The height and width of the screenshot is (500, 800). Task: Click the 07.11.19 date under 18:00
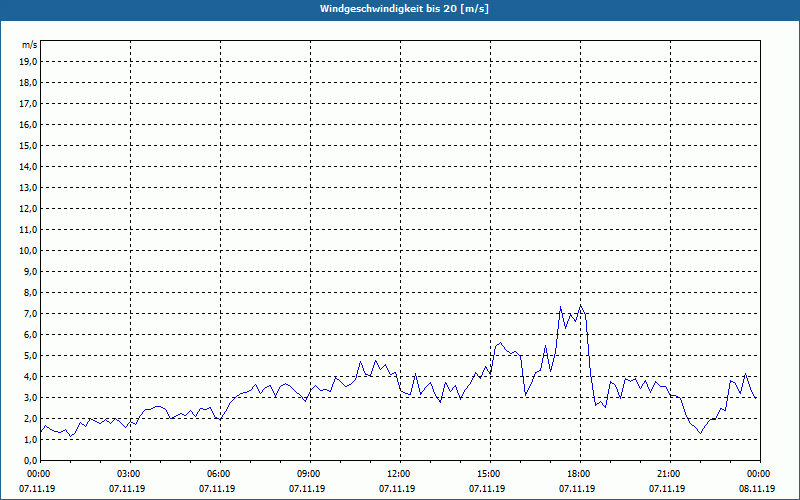pos(577,488)
